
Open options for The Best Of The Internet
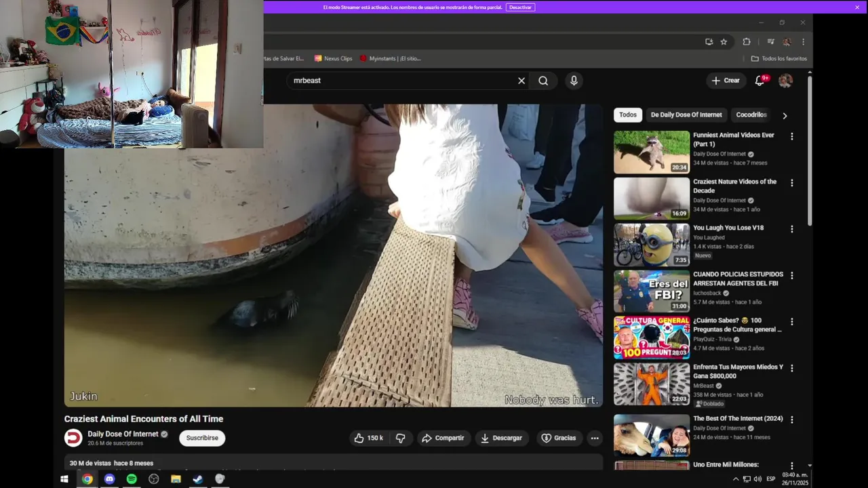point(791,420)
